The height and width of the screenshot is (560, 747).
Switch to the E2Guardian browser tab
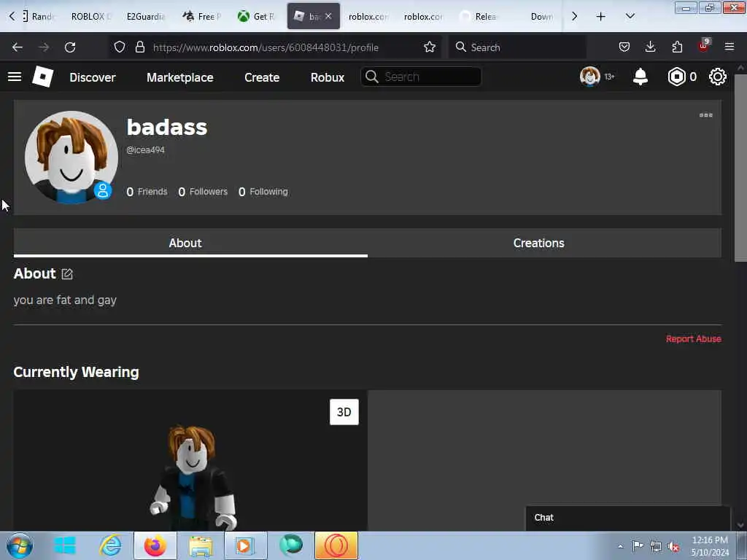click(x=146, y=17)
